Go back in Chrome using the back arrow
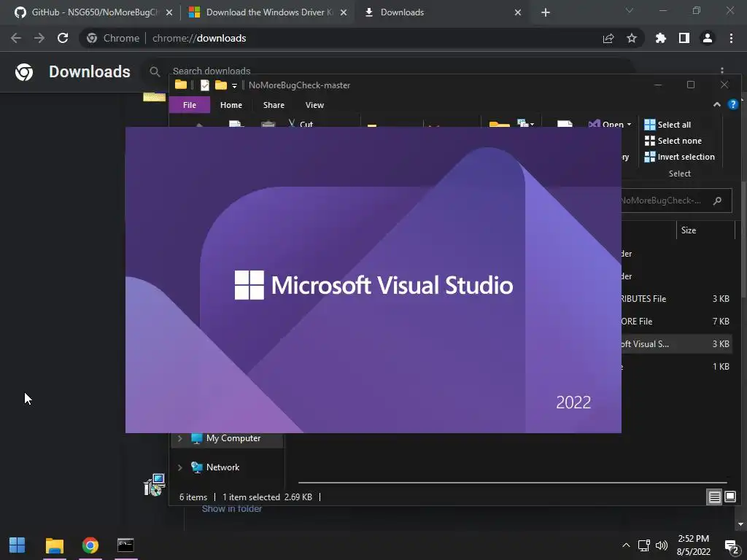 (16, 38)
